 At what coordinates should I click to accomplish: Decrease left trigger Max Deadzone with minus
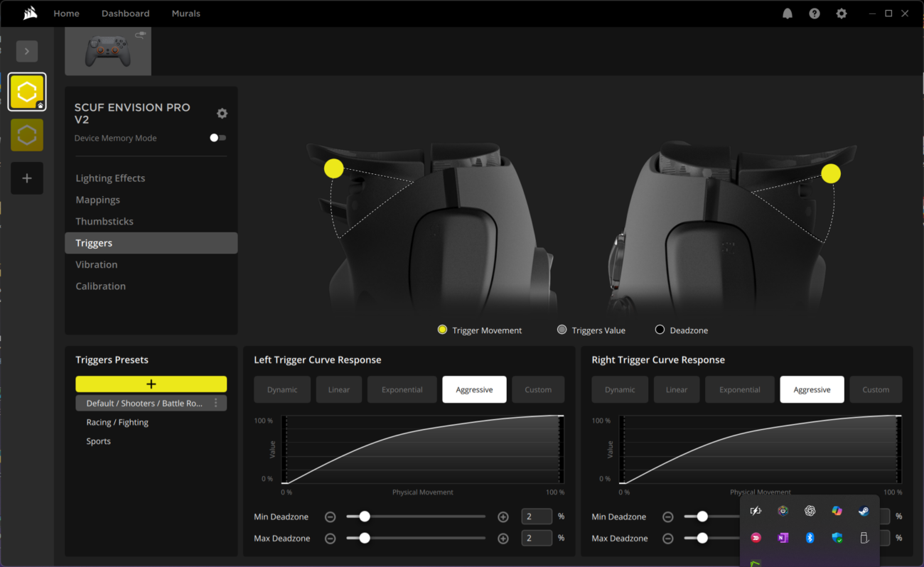pos(331,539)
